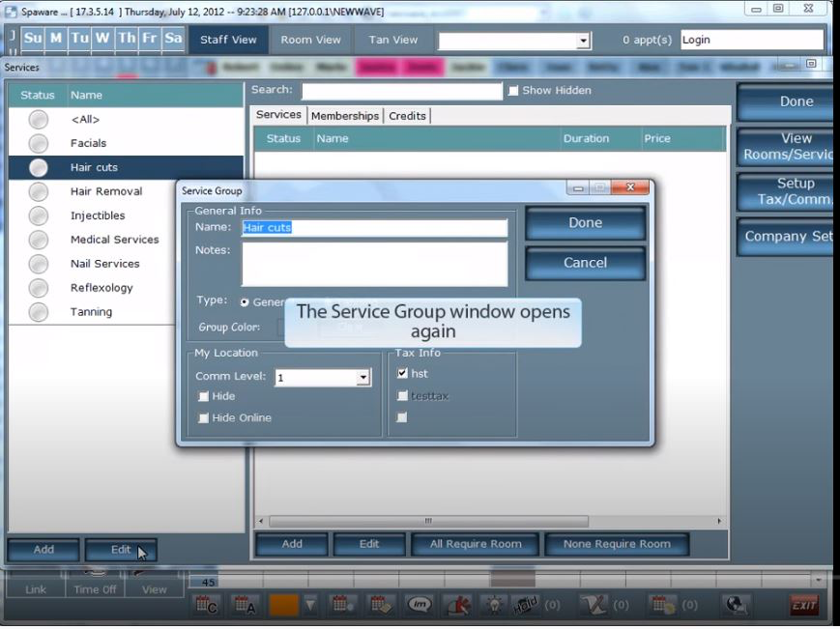The image size is (840, 629).
Task: Click the calendar with coins icon
Action: pos(662,605)
